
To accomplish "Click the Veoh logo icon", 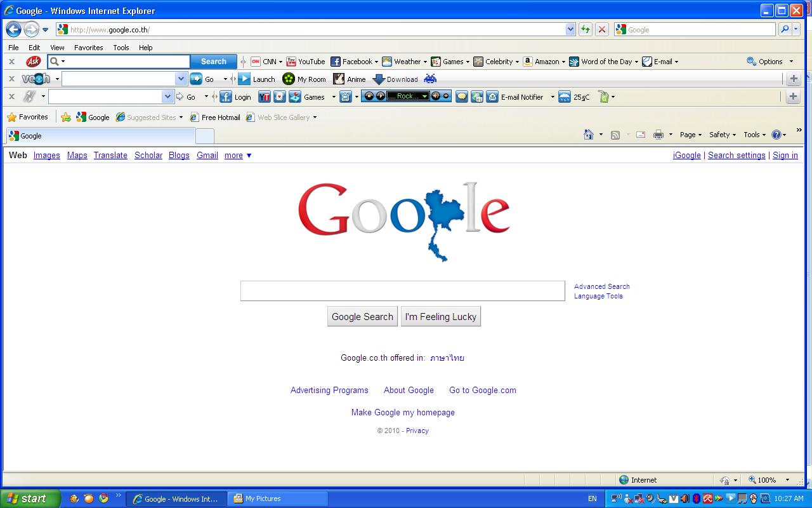I will (36, 79).
